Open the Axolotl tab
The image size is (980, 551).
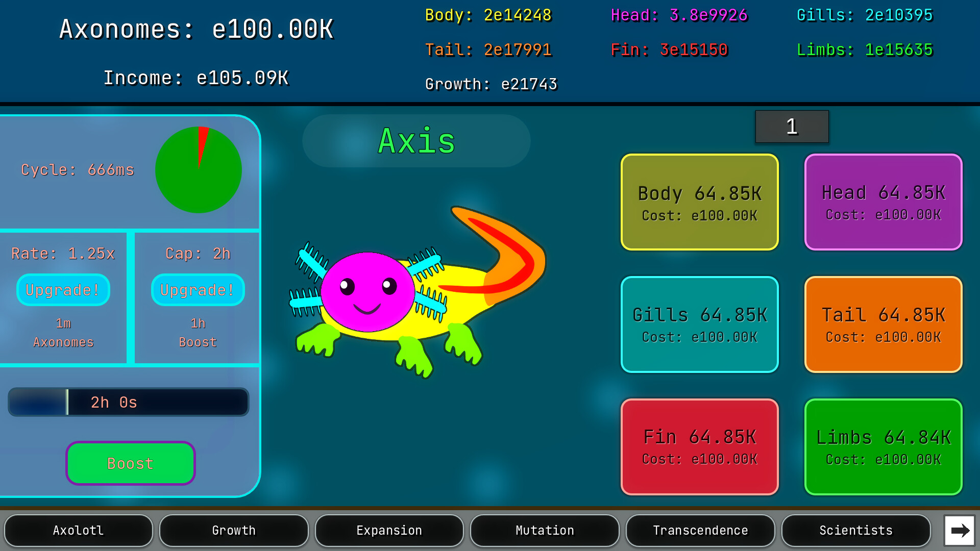tap(79, 531)
